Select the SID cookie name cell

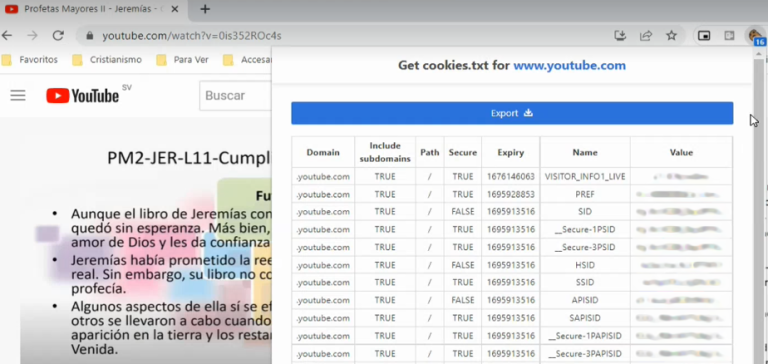[x=585, y=212]
